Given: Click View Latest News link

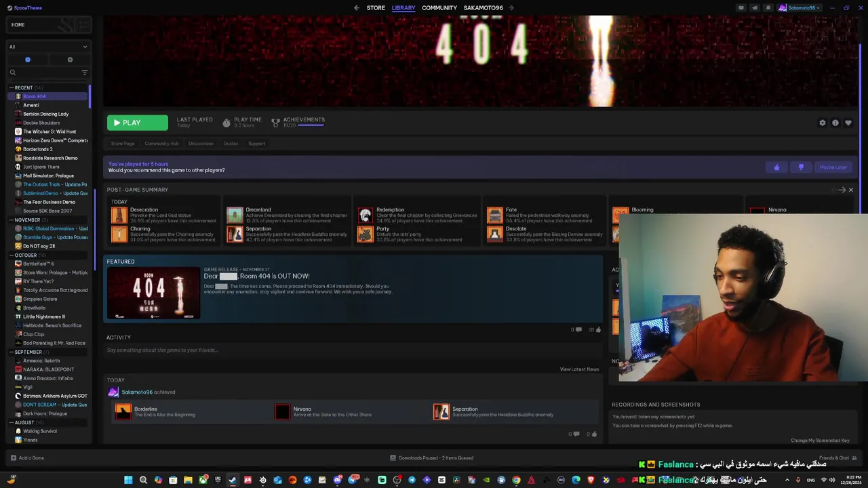Looking at the screenshot, I should [x=579, y=369].
